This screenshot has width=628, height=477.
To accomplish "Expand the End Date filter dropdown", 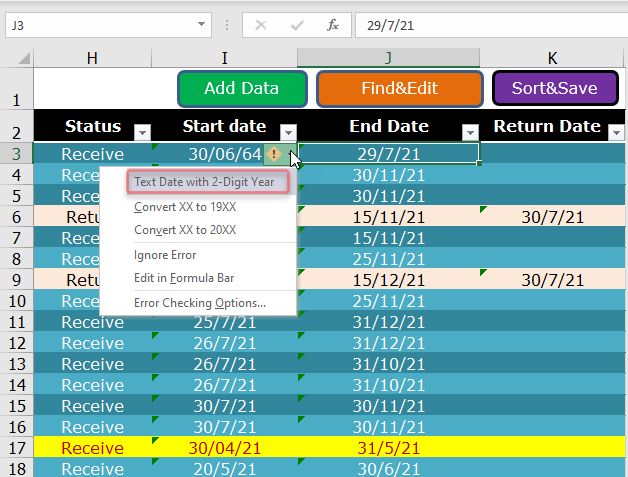I will pos(470,131).
